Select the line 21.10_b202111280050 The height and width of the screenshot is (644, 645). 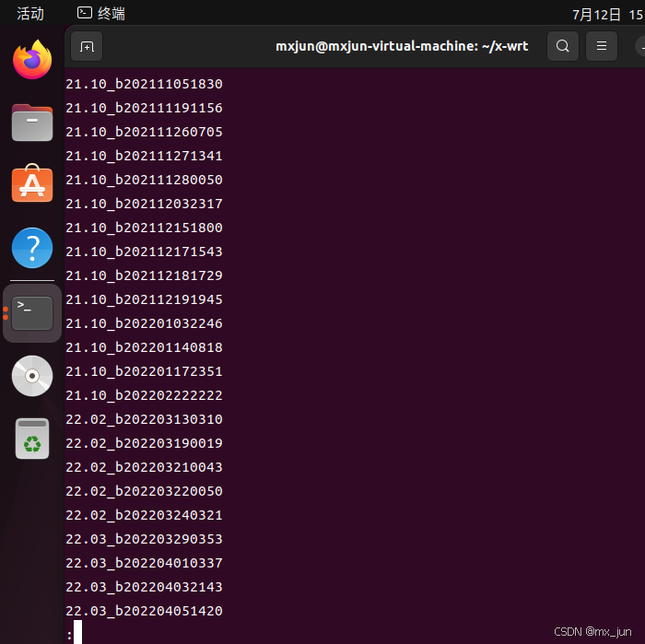tap(144, 180)
